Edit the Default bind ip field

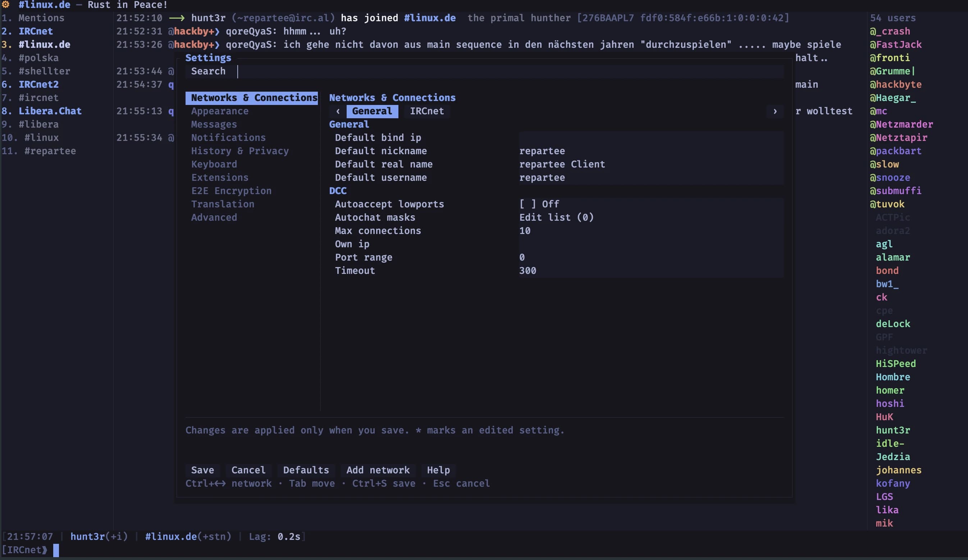pyautogui.click(x=651, y=138)
